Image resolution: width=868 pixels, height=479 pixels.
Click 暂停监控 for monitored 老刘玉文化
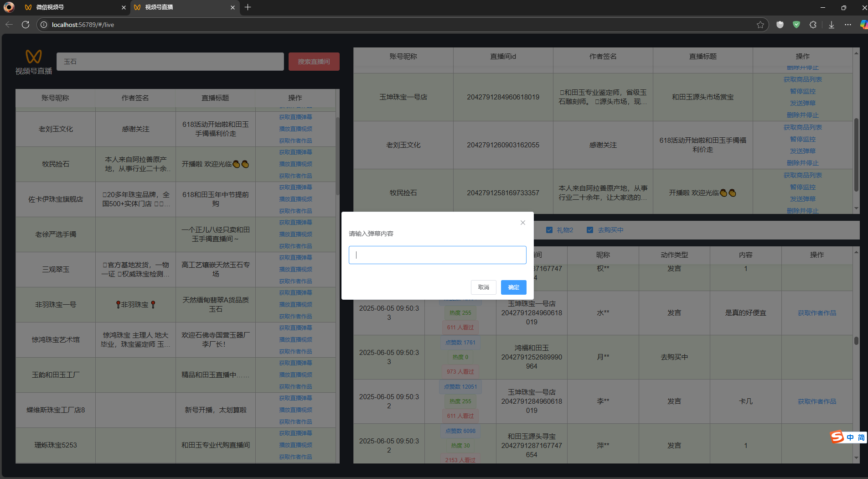[x=802, y=139]
